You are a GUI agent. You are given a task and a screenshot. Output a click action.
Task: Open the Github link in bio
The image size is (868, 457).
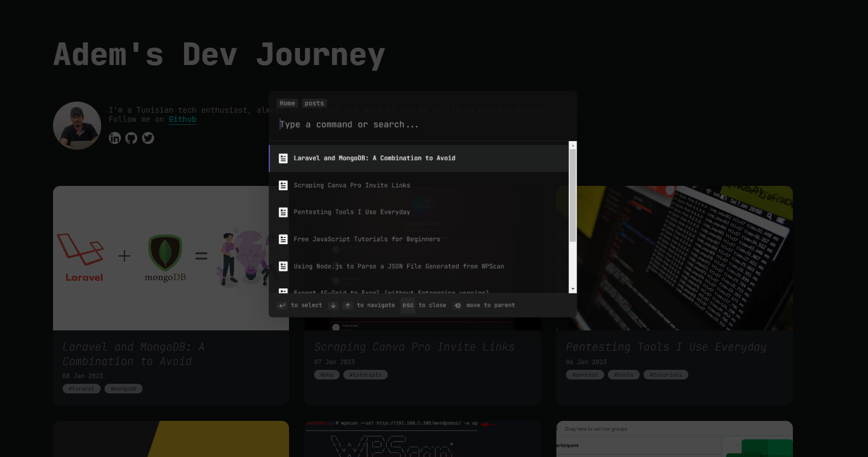coord(183,119)
